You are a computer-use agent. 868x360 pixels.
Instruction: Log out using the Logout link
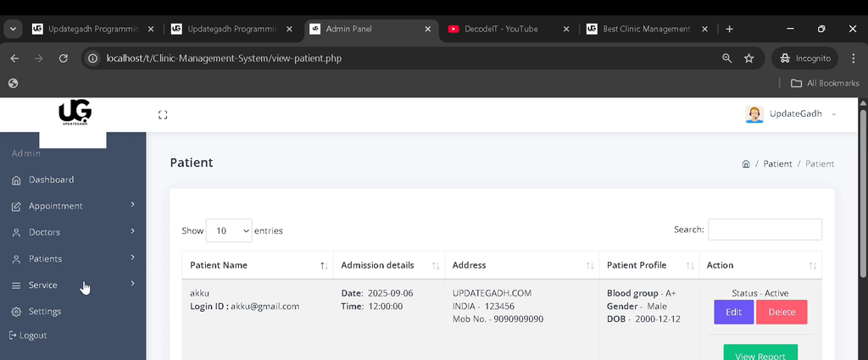[28, 335]
